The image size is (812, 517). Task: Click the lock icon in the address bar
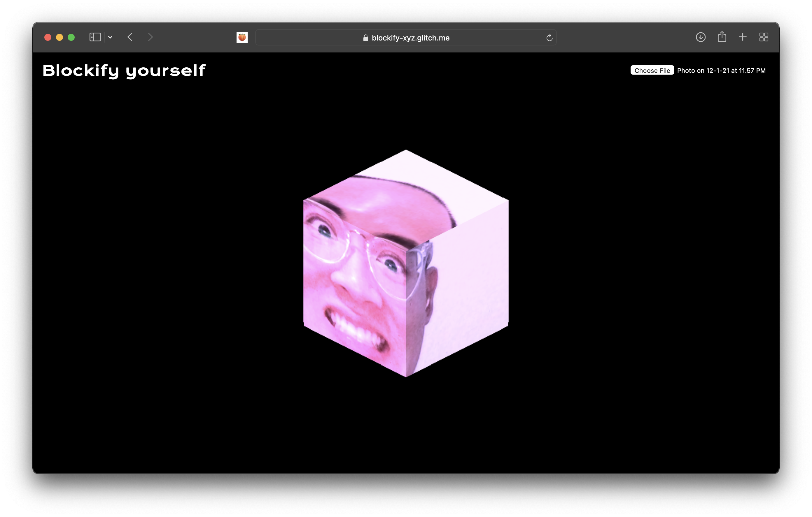tap(365, 38)
